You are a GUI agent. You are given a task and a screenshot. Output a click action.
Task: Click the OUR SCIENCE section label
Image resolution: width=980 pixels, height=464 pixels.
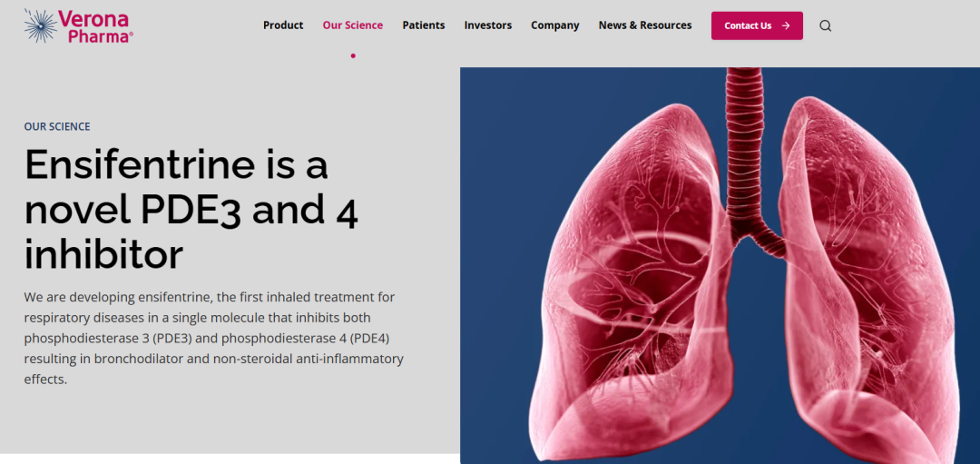click(57, 127)
